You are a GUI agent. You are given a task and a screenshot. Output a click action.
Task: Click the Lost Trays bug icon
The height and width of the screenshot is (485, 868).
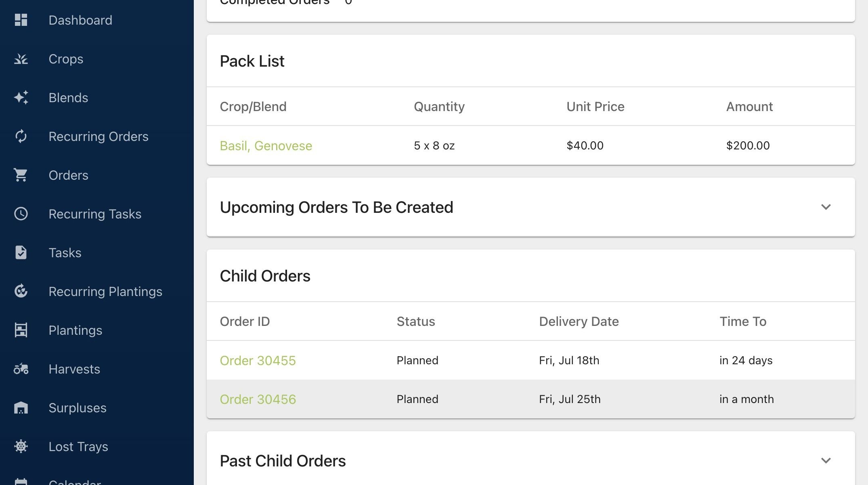pyautogui.click(x=21, y=446)
